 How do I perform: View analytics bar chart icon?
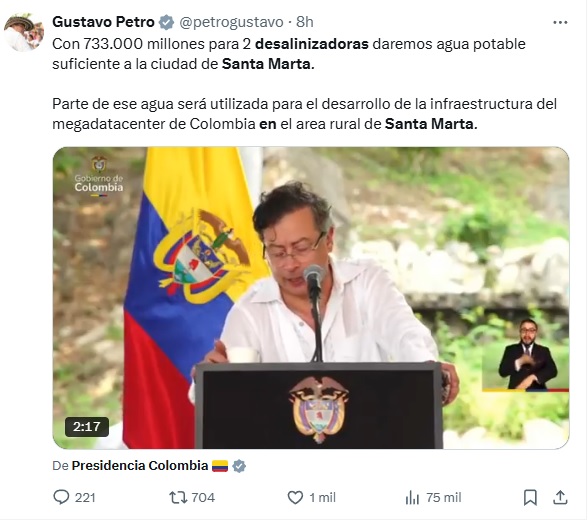tap(412, 498)
